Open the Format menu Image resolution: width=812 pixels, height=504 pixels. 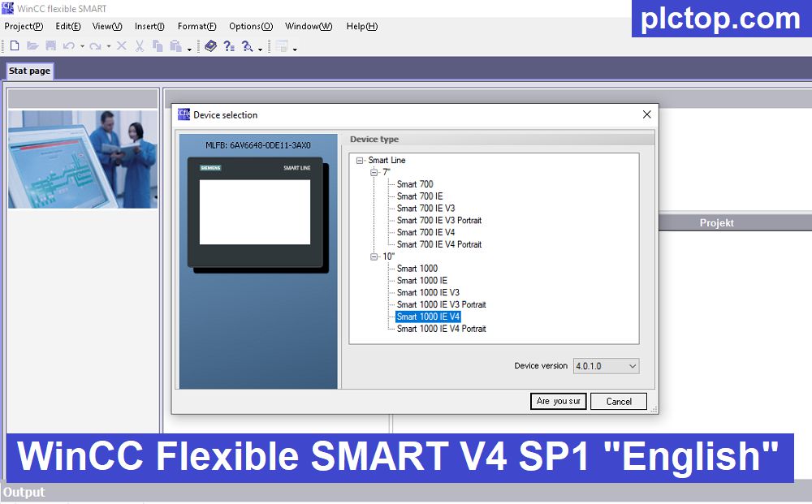(x=197, y=26)
